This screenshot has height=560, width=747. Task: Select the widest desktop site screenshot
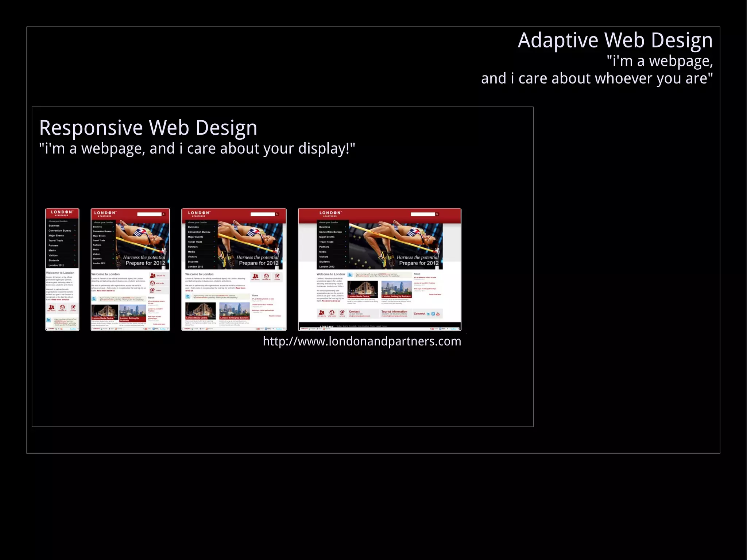pyautogui.click(x=380, y=270)
